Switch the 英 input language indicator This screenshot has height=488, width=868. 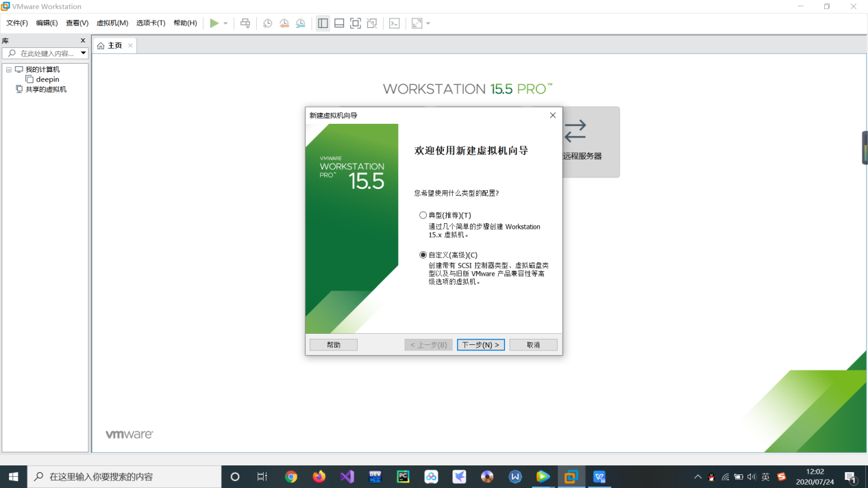tap(766, 476)
